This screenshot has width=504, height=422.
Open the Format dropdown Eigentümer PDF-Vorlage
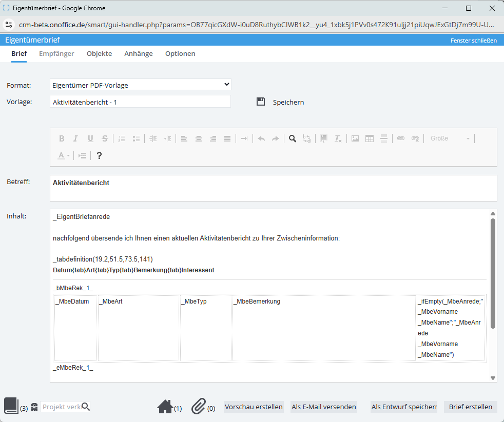[x=141, y=85]
